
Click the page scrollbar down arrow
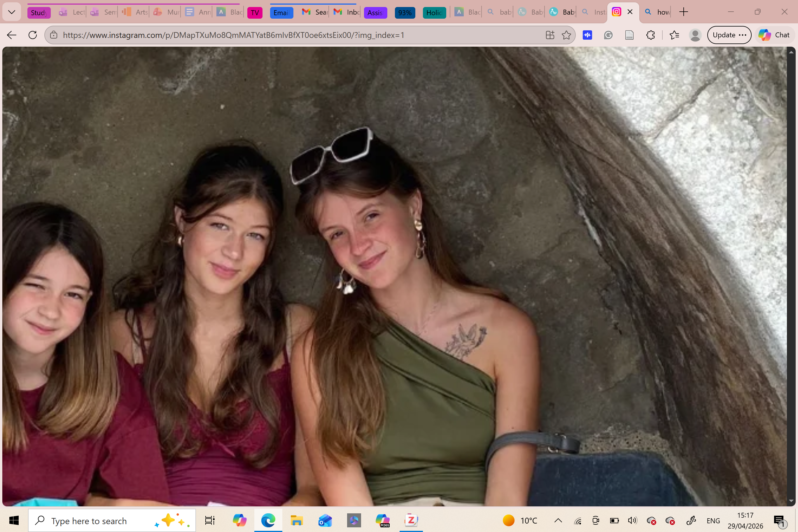[791, 501]
